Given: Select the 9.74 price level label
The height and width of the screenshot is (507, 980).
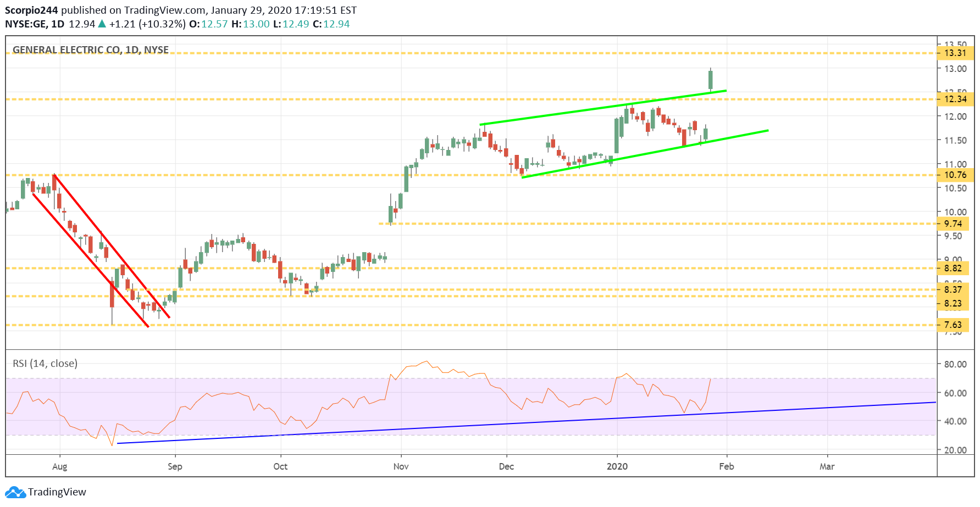Looking at the screenshot, I should pos(953,224).
